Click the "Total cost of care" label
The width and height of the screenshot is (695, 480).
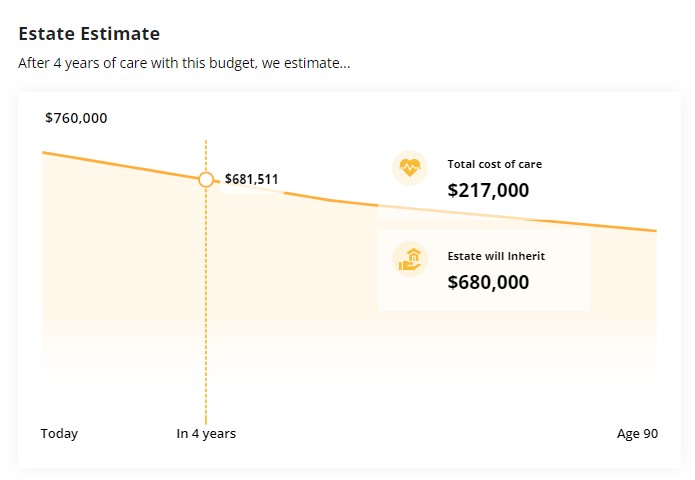[494, 164]
